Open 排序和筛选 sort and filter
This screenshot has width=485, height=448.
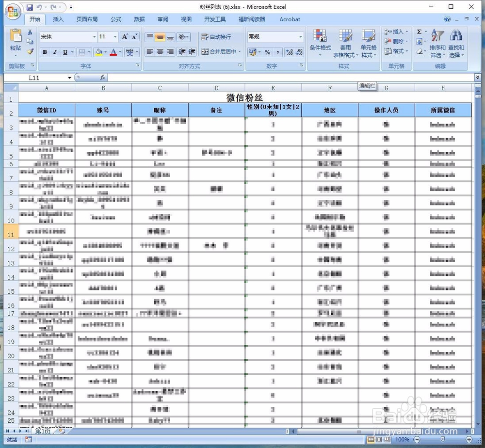437,43
